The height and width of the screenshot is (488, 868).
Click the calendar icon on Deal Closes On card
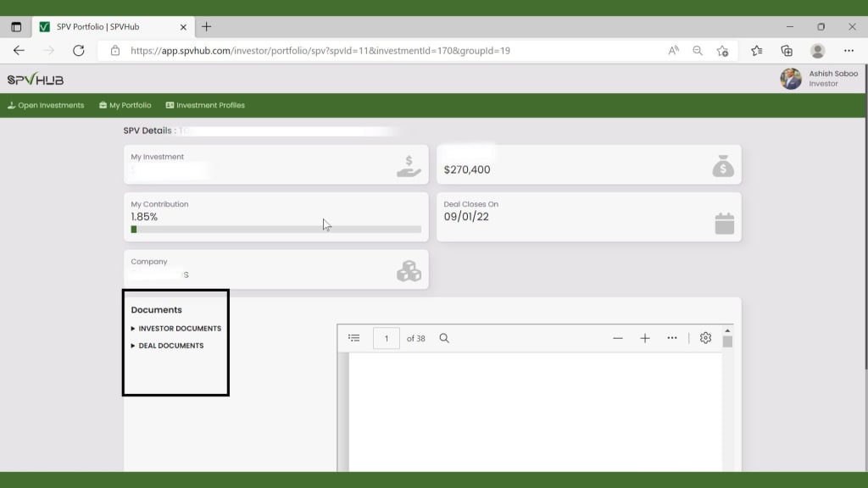tap(726, 223)
